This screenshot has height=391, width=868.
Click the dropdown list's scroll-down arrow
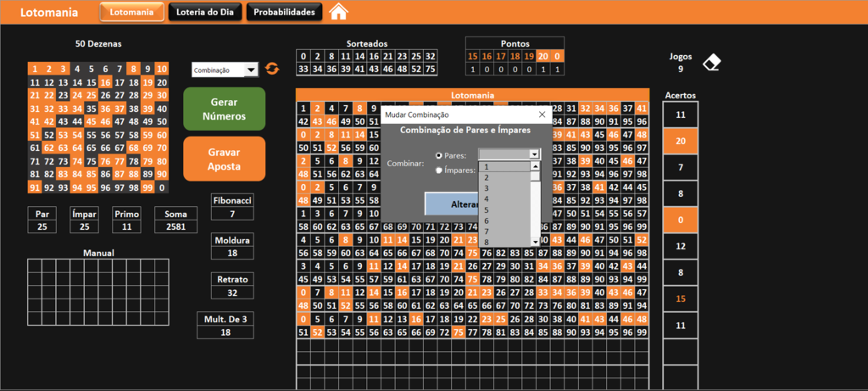[535, 242]
